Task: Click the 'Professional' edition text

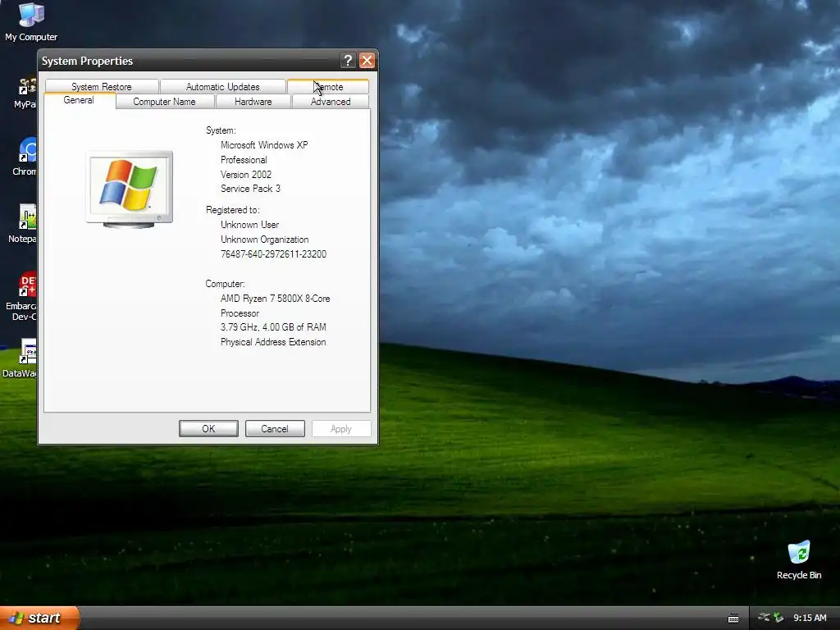Action: [244, 160]
